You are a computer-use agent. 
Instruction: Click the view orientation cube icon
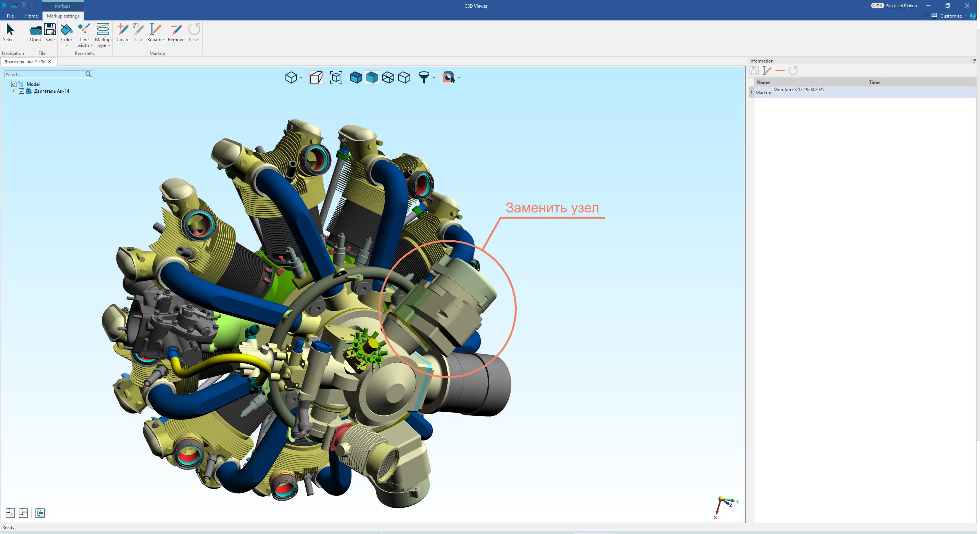click(291, 78)
